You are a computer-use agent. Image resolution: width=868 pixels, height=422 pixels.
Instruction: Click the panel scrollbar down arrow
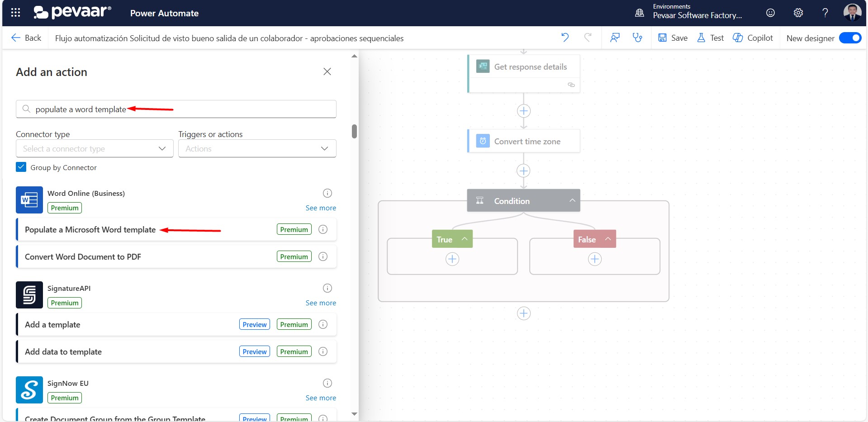[354, 414]
